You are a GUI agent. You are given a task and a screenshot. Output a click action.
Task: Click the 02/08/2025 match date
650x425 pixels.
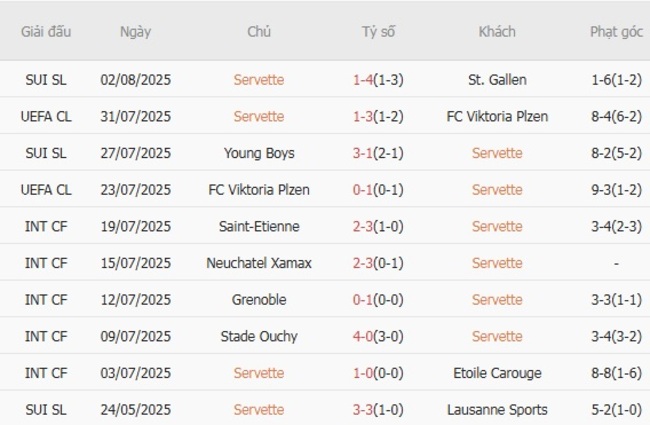point(135,80)
